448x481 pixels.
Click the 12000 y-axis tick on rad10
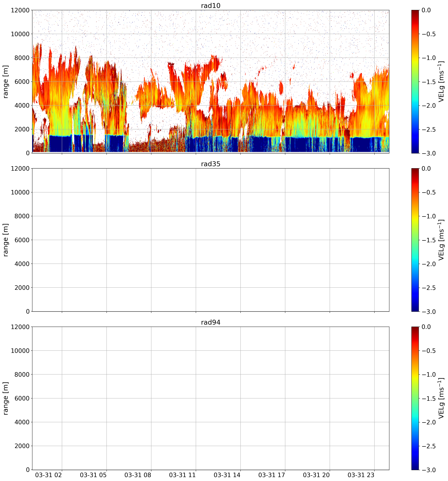coord(20,10)
